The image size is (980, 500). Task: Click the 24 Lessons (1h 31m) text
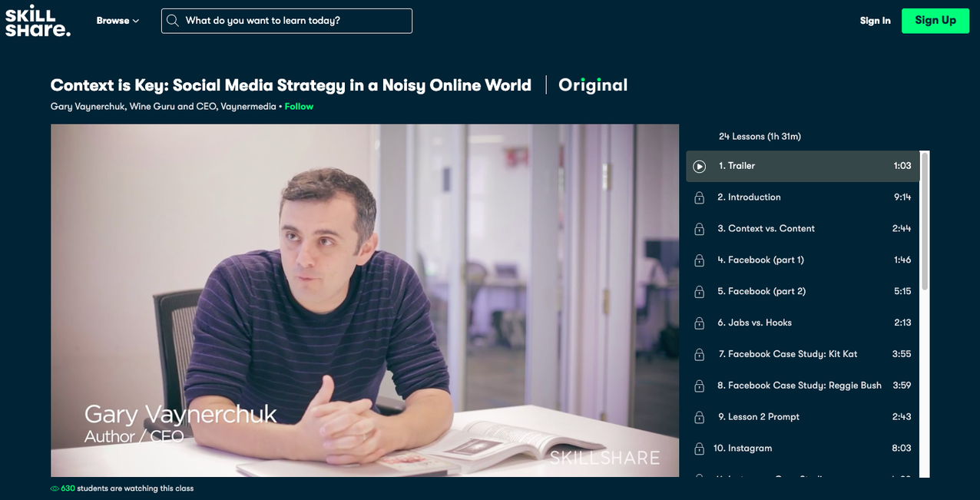tap(760, 137)
